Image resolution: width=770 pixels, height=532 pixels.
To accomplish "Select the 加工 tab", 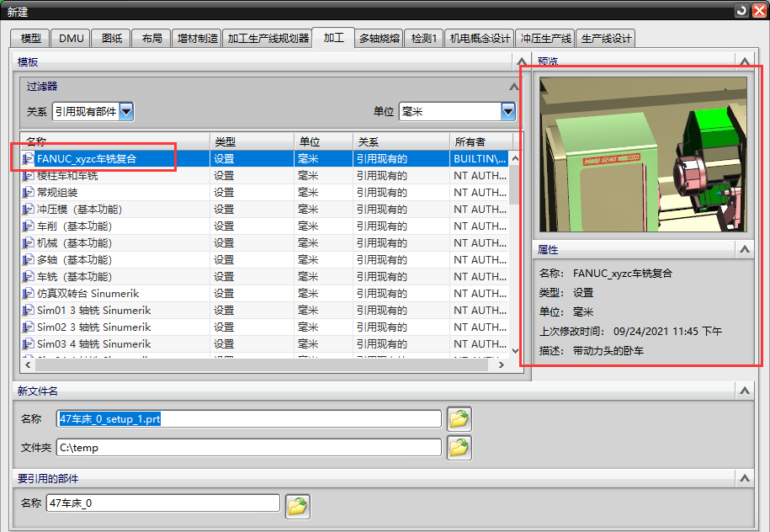I will (333, 37).
